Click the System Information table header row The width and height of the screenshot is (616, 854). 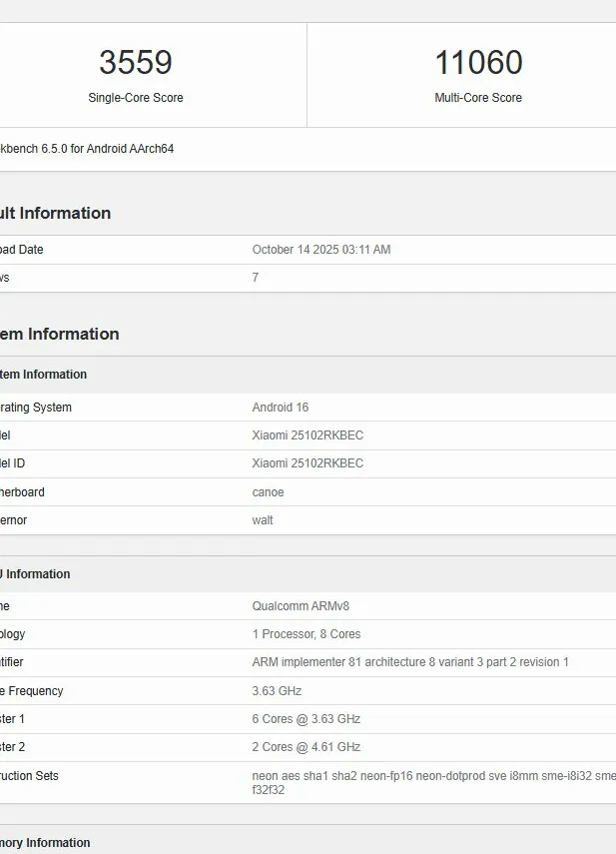(43, 375)
